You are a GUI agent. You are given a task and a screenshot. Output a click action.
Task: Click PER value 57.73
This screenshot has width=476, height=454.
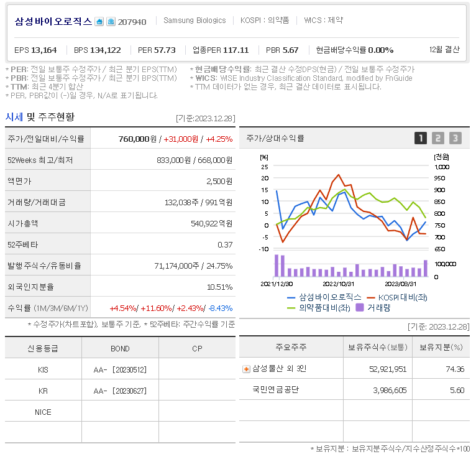coord(165,50)
